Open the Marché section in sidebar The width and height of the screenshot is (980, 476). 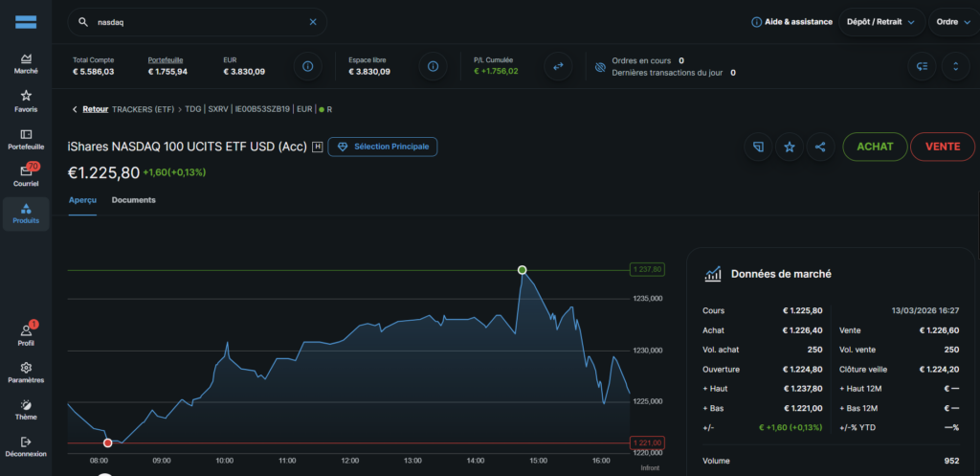(x=26, y=63)
